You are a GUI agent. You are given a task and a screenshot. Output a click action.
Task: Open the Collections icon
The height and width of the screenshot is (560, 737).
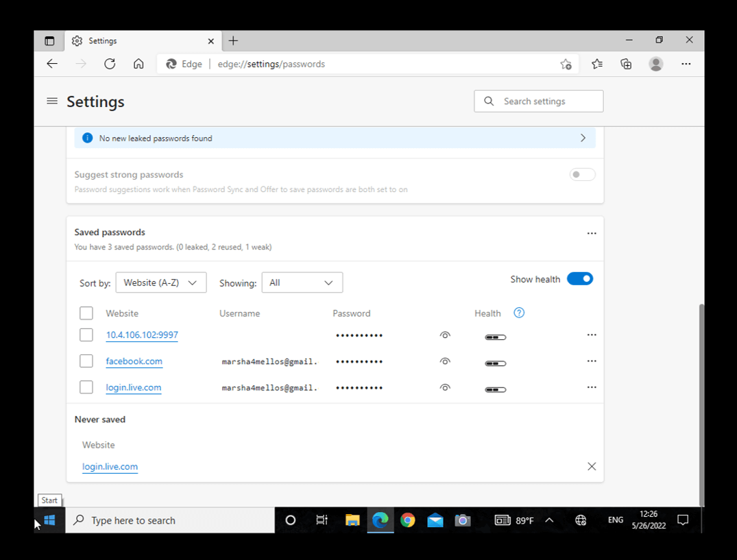626,64
